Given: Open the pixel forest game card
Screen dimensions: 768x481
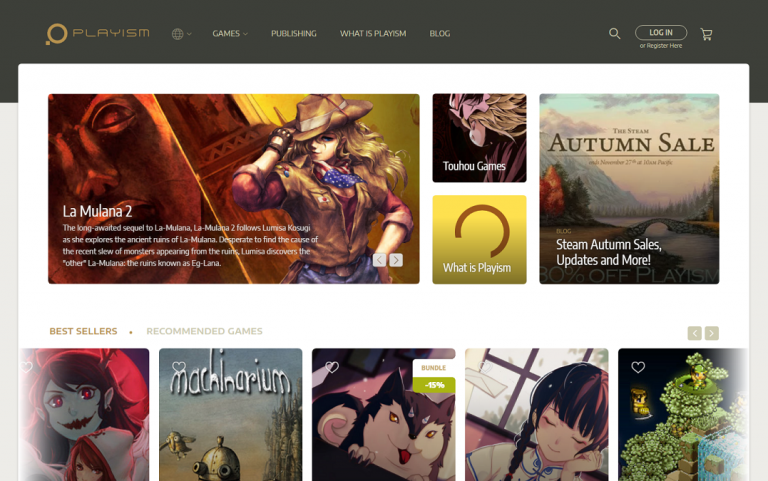Looking at the screenshot, I should pyautogui.click(x=683, y=414).
